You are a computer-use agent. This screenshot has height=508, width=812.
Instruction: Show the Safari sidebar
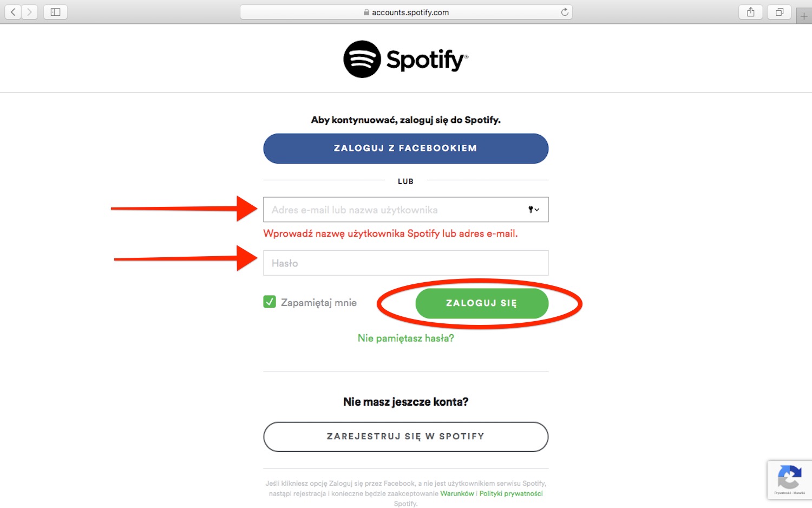coord(55,12)
